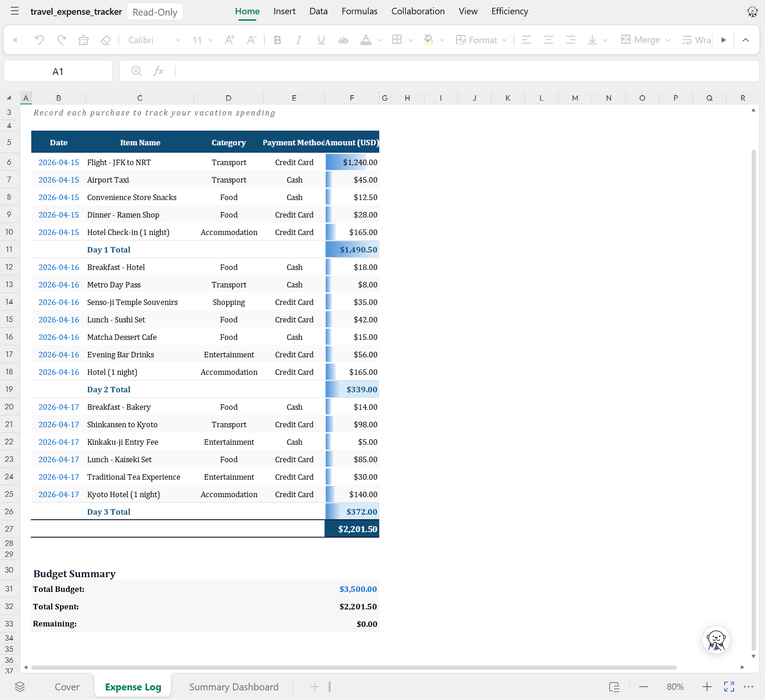
Task: Increase font size with the A+ icon
Action: coord(229,40)
